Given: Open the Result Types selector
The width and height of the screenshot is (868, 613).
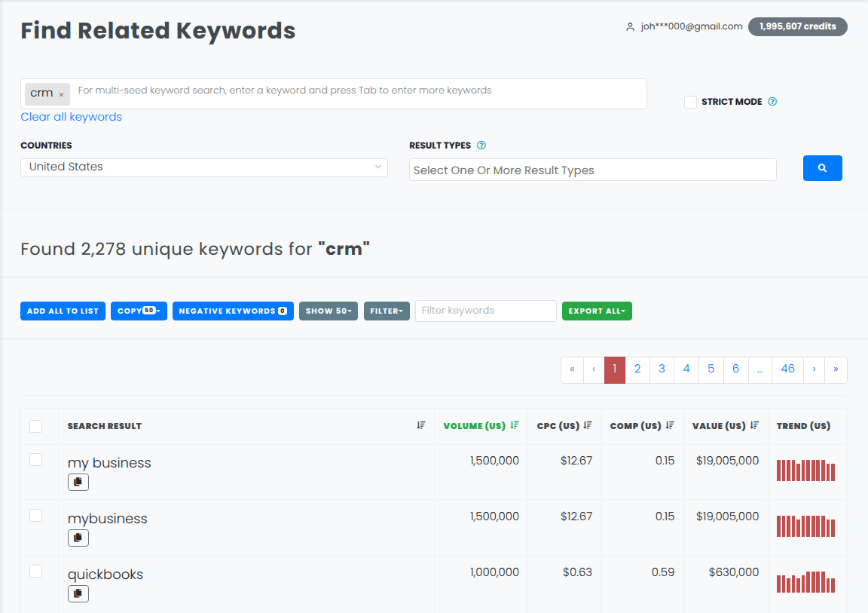Looking at the screenshot, I should (x=592, y=170).
